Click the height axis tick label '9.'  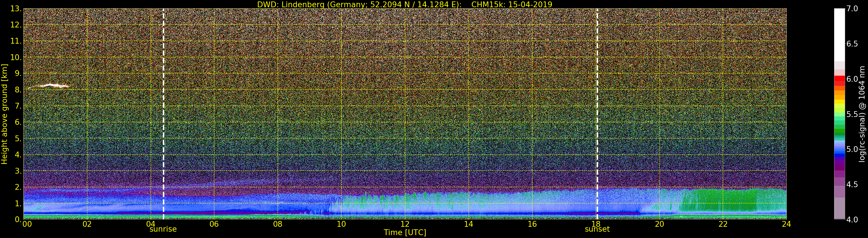point(18,73)
